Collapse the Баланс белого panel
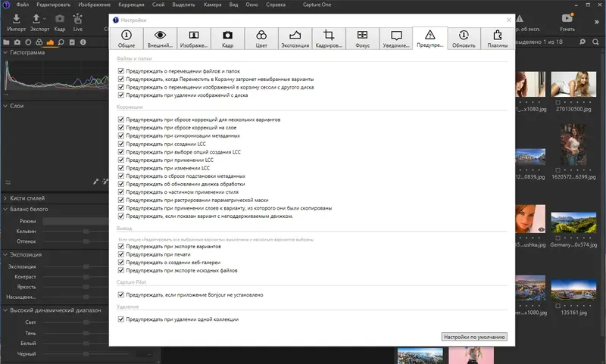The width and height of the screenshot is (606, 364). pos(5,209)
